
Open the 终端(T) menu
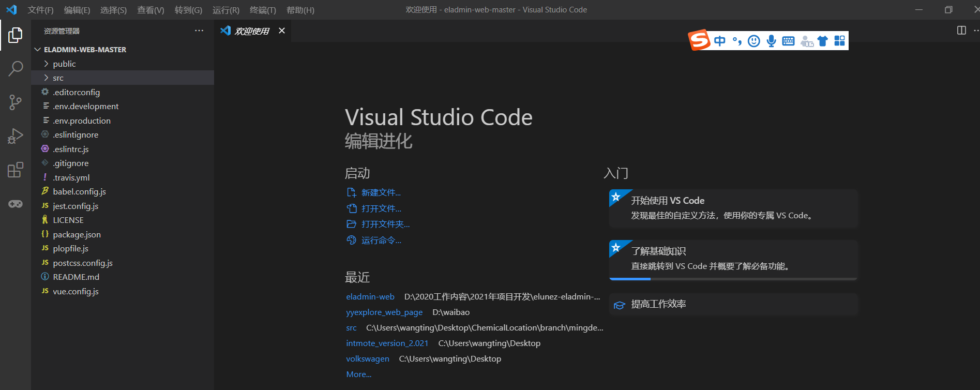[x=263, y=10]
